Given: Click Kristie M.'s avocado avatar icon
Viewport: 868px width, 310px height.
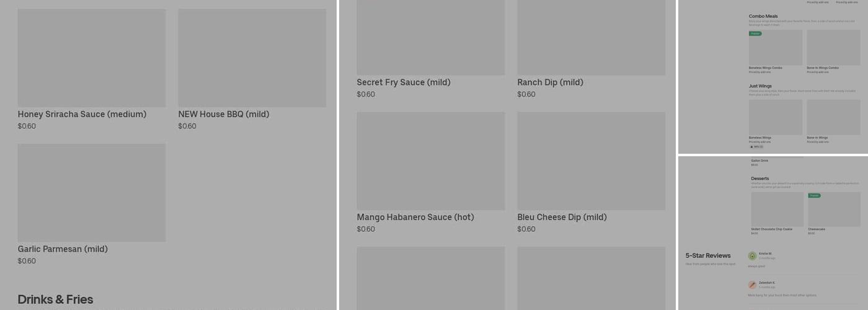Looking at the screenshot, I should pos(752,255).
